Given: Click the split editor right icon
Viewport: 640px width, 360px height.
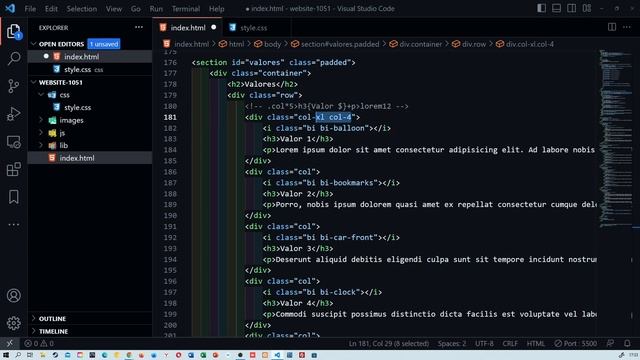Looking at the screenshot, I should [611, 27].
